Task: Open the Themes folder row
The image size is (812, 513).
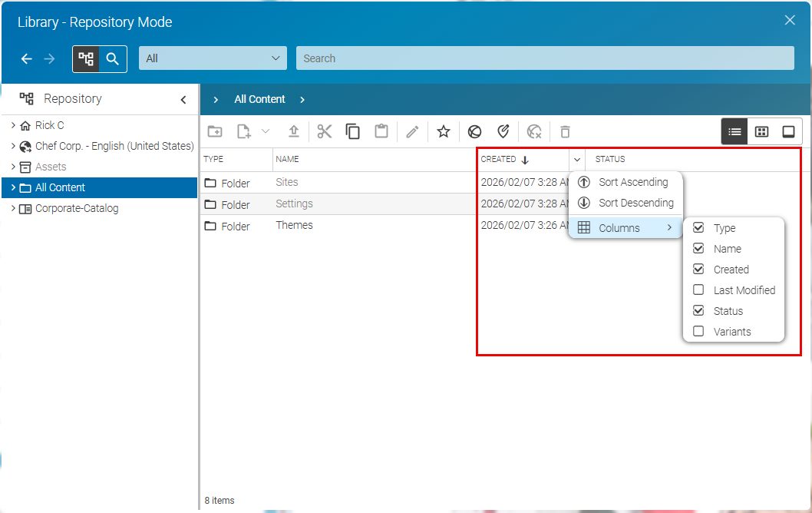Action: [x=295, y=226]
